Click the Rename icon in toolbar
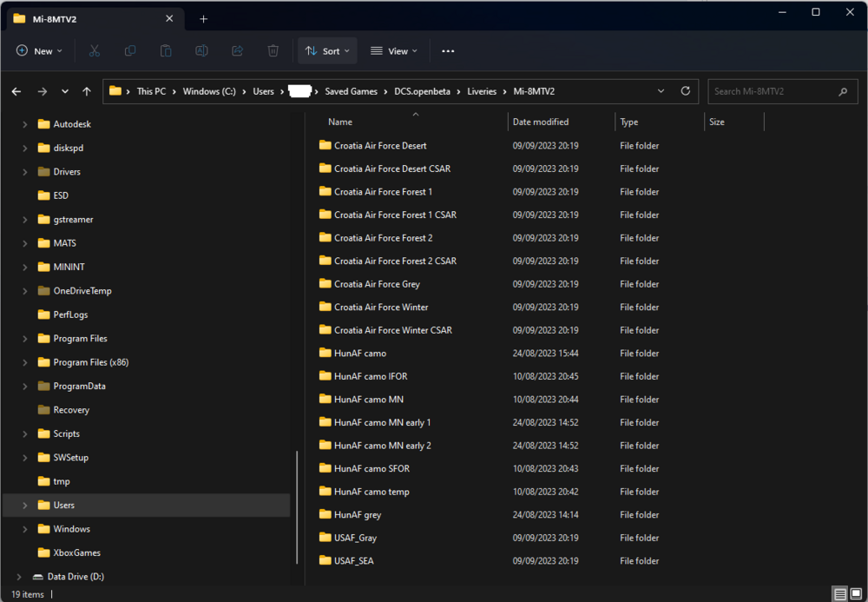This screenshot has height=602, width=868. coord(201,51)
